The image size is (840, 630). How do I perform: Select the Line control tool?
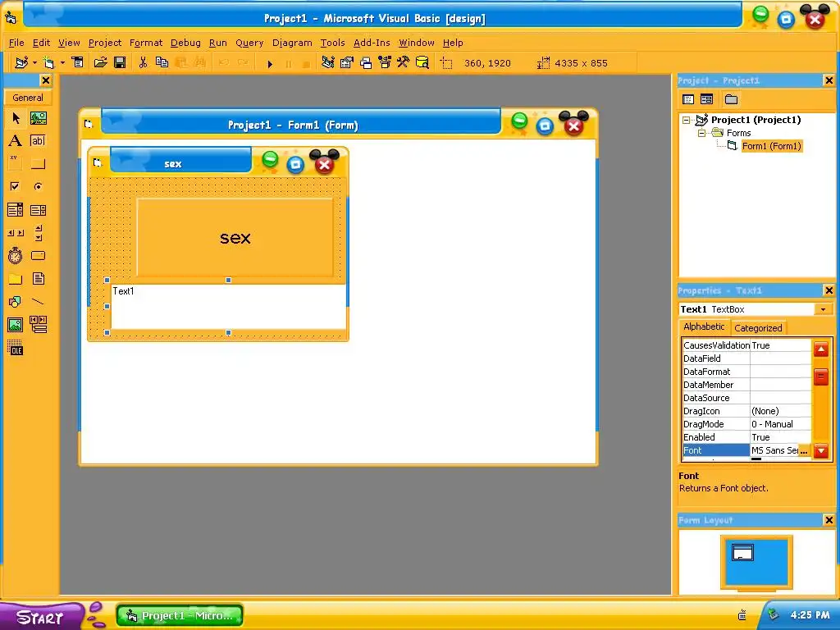38,302
